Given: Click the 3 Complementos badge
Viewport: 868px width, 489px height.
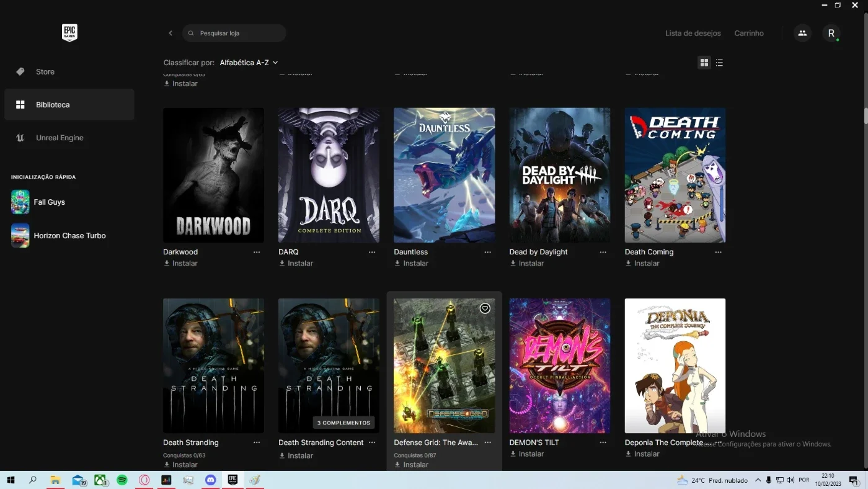Looking at the screenshot, I should coord(344,423).
